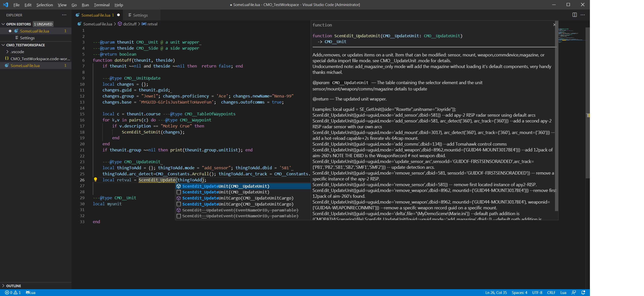The height and width of the screenshot is (296, 644).
Task: Click the doStuff function name on line 6
Action: click(x=123, y=60)
